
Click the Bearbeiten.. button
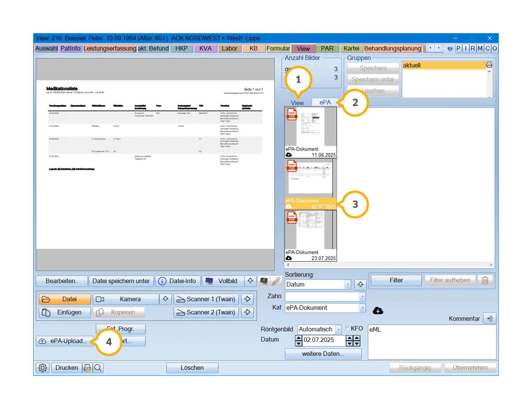(x=62, y=281)
